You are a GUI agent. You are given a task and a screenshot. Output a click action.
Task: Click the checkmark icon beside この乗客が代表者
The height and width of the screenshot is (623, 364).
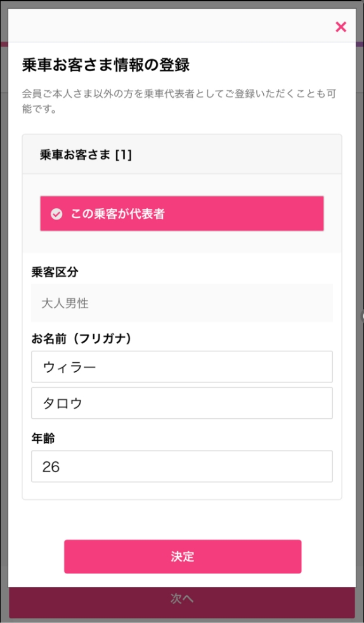pos(56,214)
